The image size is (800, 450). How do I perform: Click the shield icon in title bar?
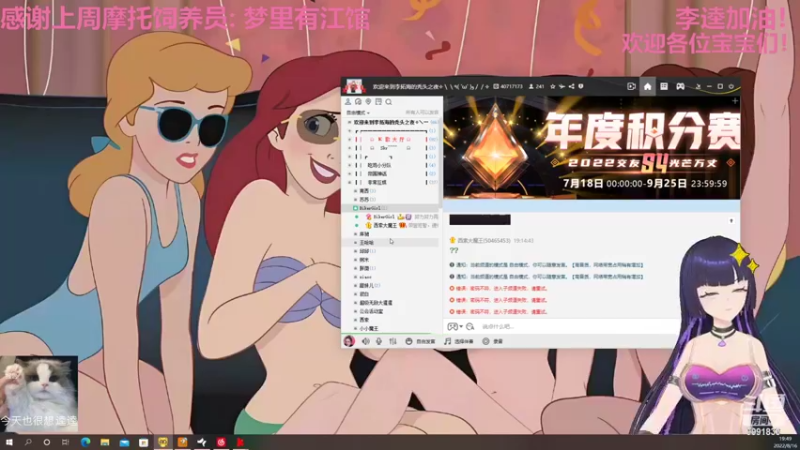click(581, 87)
